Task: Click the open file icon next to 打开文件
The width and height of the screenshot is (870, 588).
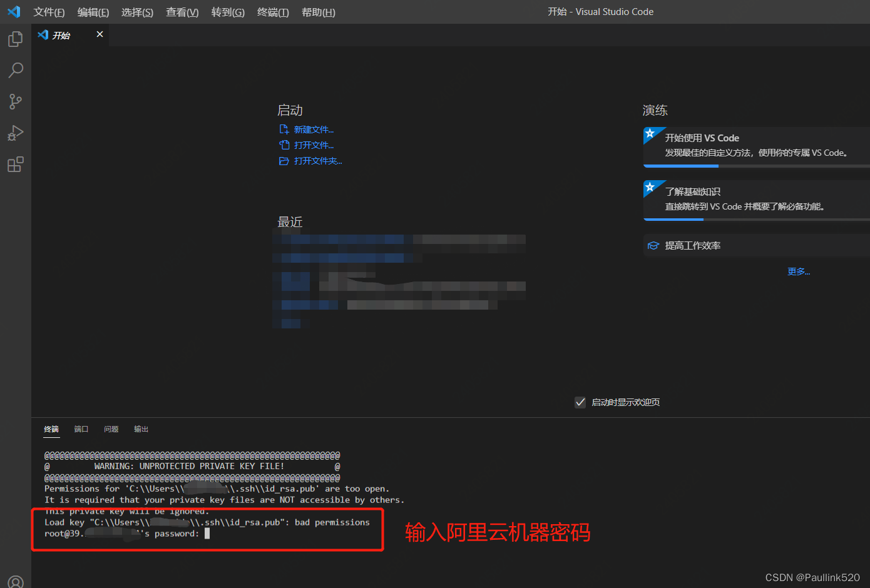Action: pos(284,145)
